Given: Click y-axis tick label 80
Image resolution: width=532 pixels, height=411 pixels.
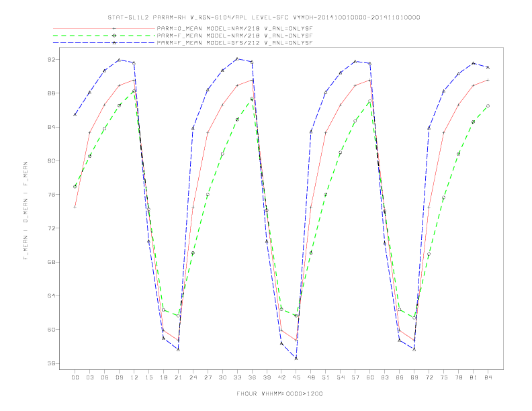Looking at the screenshot, I should pos(51,161).
